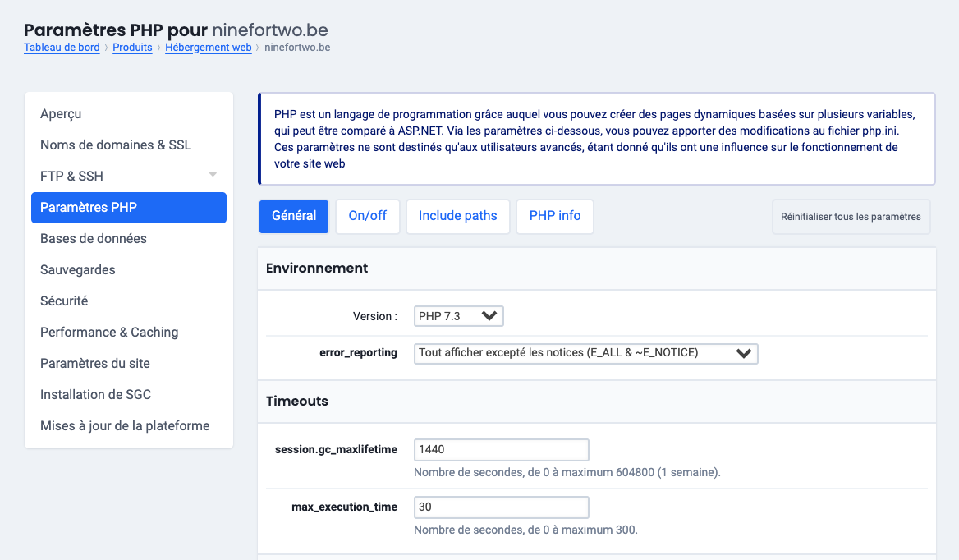Image resolution: width=959 pixels, height=560 pixels.
Task: Switch to the Include paths tab
Action: point(457,216)
